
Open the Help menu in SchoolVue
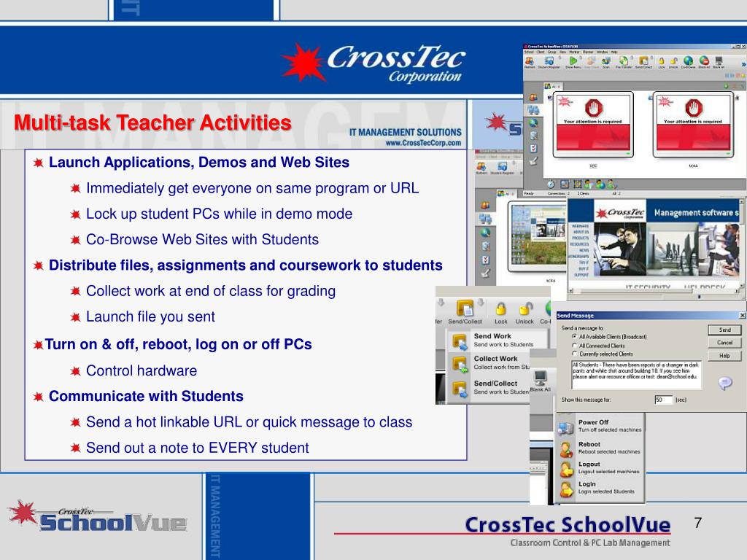point(614,52)
